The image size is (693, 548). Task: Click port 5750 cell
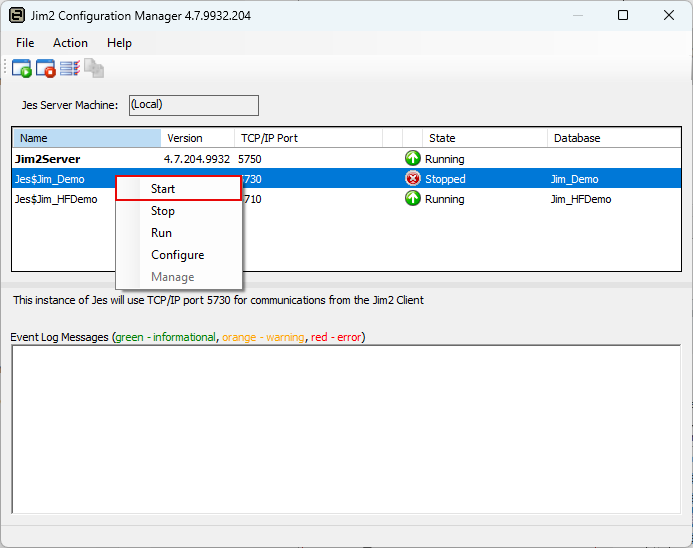click(250, 159)
